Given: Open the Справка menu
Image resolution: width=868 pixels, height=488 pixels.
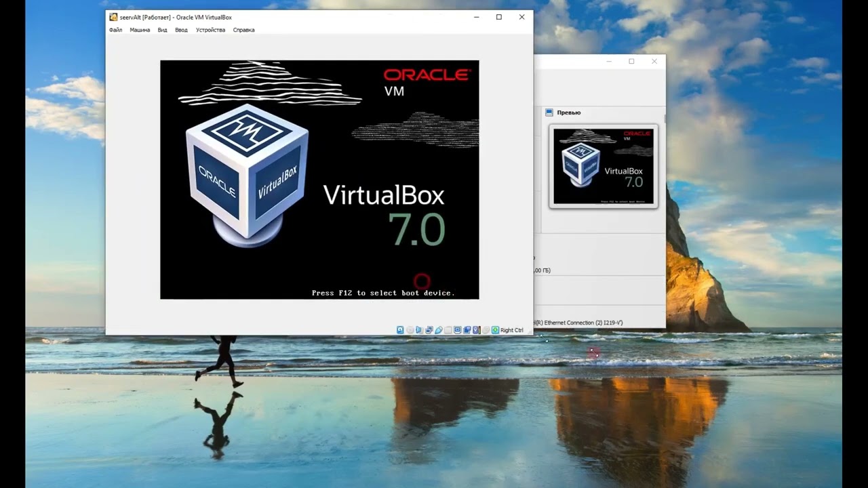Looking at the screenshot, I should pos(243,30).
